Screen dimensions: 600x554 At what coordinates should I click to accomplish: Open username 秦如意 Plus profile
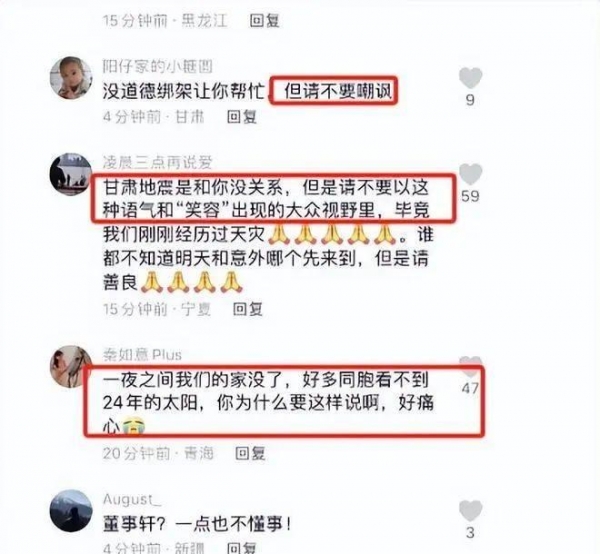point(142,355)
